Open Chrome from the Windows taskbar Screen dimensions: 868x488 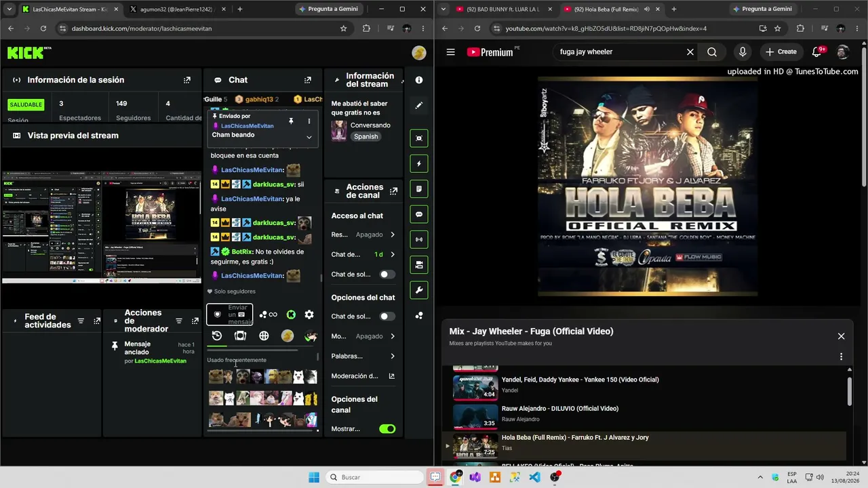[455, 477]
